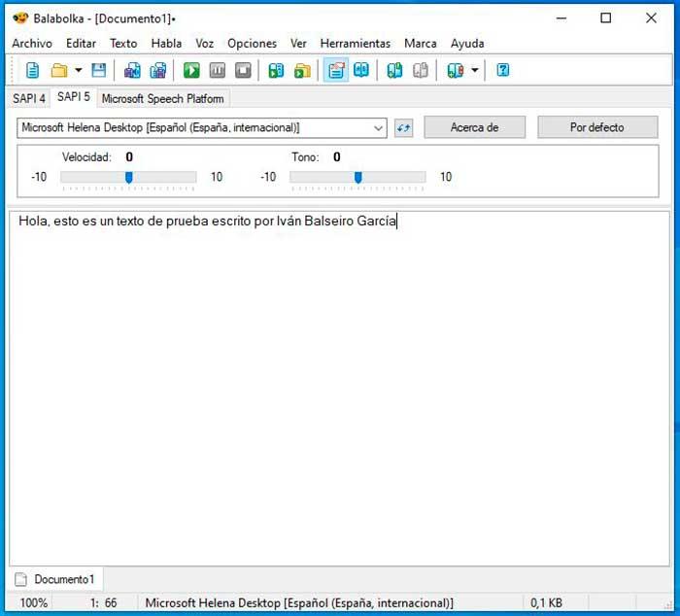The height and width of the screenshot is (616, 680).
Task: Click the New document icon in toolbar
Action: [32, 70]
